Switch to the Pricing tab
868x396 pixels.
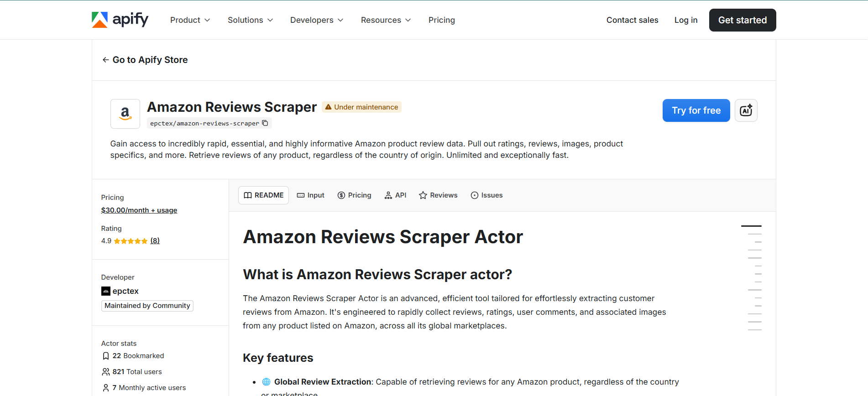(x=354, y=195)
